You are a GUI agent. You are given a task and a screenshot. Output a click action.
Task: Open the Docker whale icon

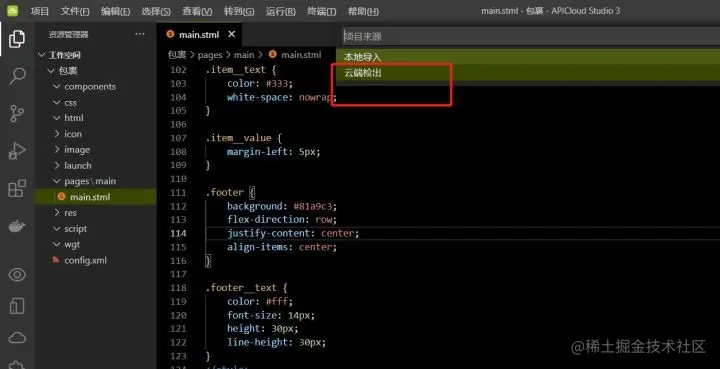point(17,226)
